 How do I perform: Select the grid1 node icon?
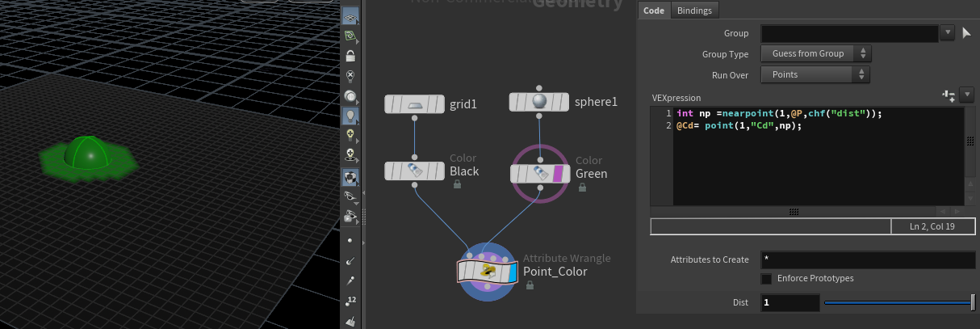pos(414,103)
